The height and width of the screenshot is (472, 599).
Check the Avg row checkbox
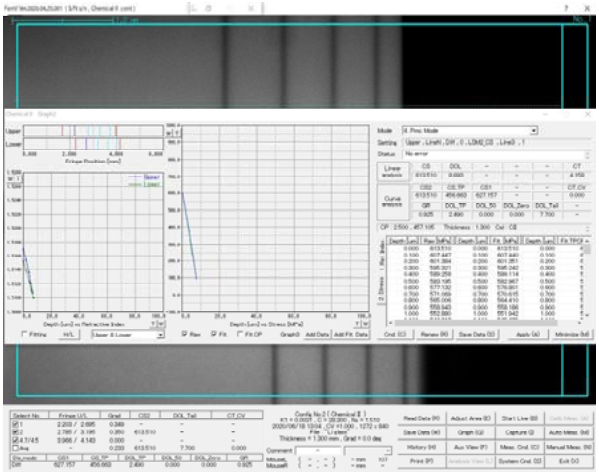pos(15,448)
